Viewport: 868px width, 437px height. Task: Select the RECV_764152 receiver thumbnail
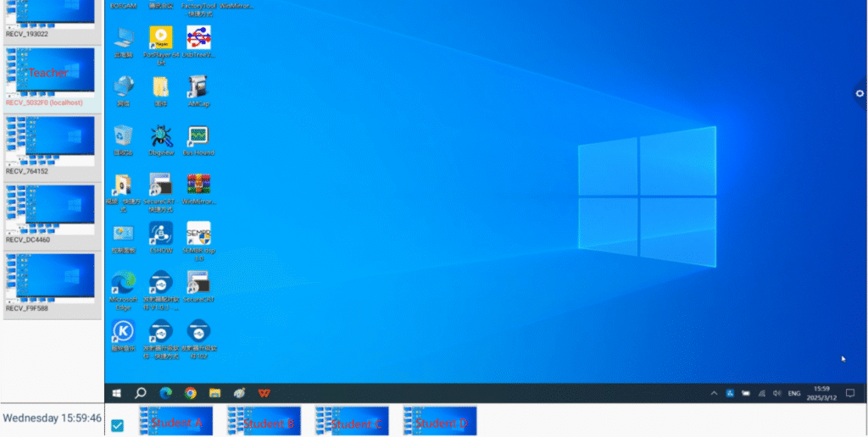tap(51, 141)
